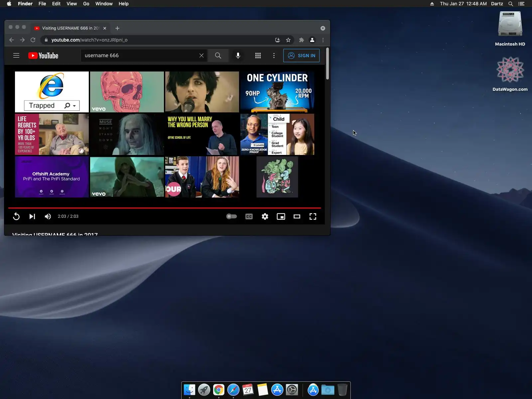This screenshot has width=532, height=399.
Task: Open the View menu
Action: (x=71, y=4)
